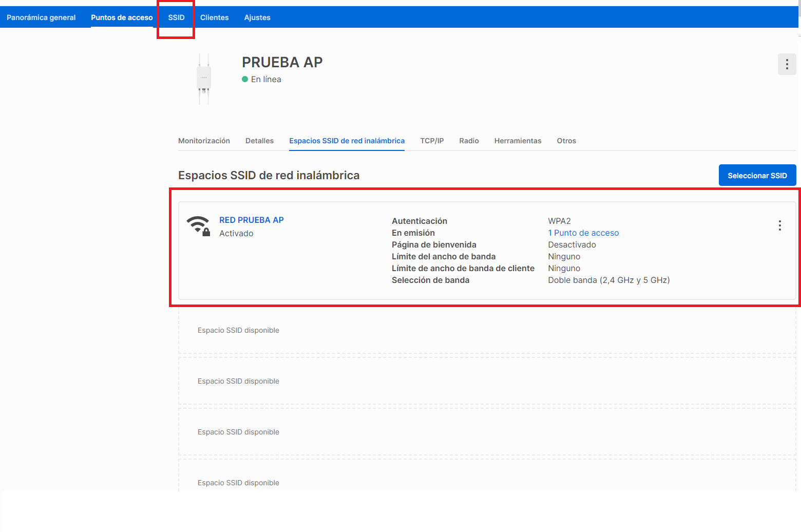
Task: Open the PRUEBA AP three-dot options menu
Action: point(787,65)
